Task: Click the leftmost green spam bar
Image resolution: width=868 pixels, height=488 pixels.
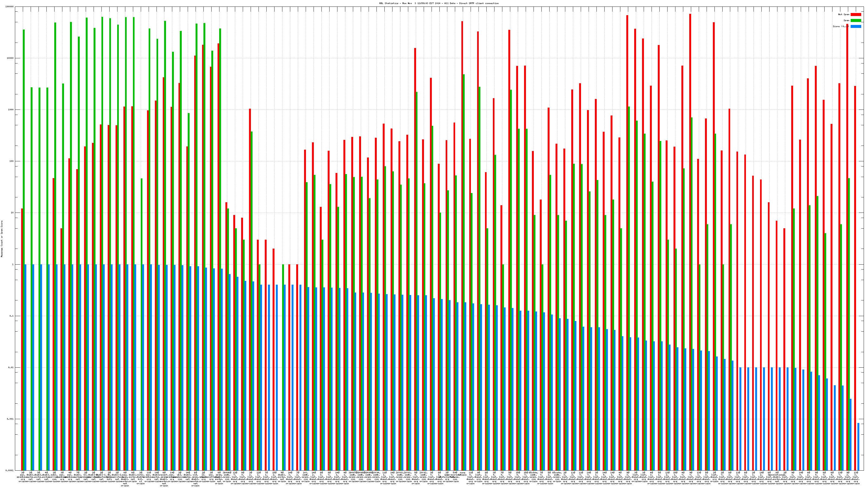Action: point(24,168)
